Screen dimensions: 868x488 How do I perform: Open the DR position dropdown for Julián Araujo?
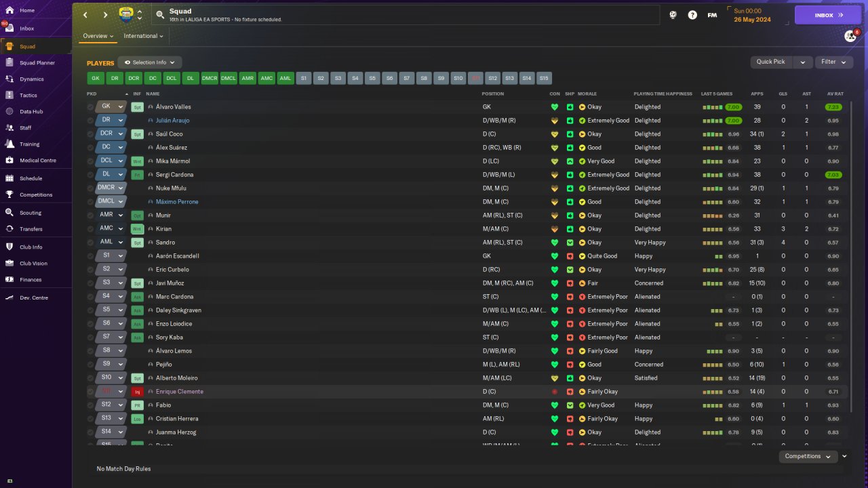111,120
